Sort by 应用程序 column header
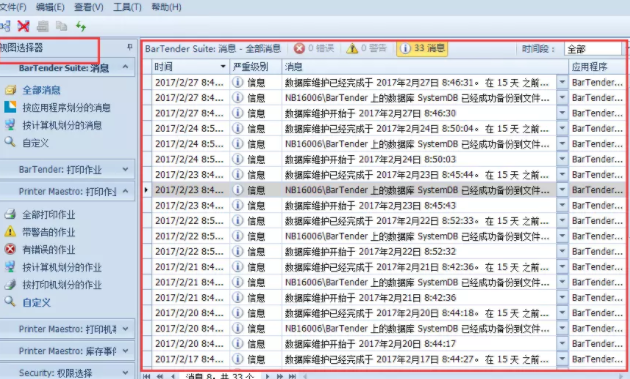 [597, 67]
